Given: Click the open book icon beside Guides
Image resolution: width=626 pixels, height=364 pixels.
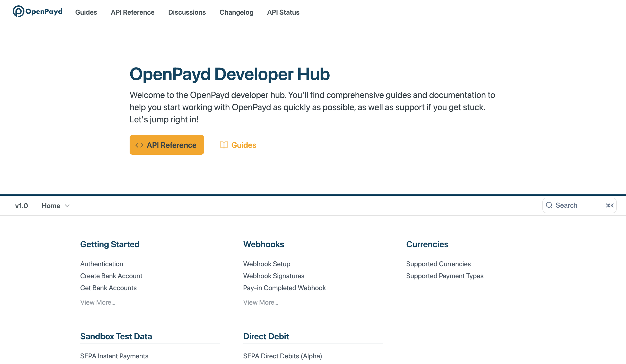Looking at the screenshot, I should (x=224, y=145).
